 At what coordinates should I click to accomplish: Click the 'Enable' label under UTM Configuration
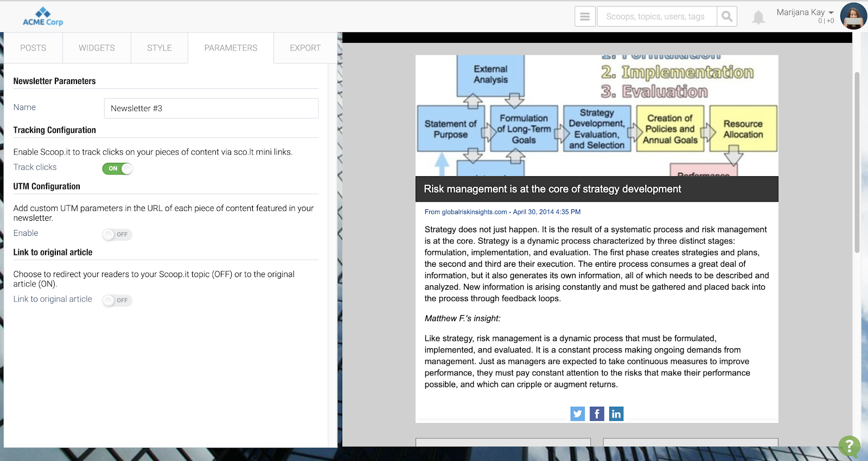25,233
